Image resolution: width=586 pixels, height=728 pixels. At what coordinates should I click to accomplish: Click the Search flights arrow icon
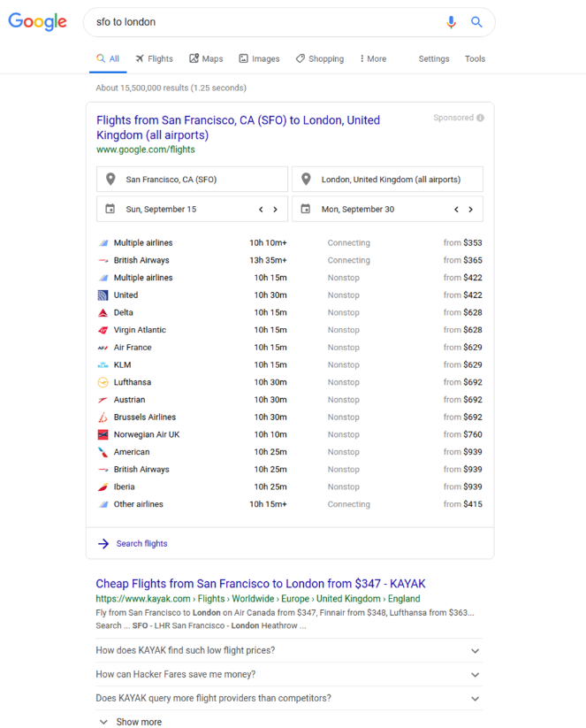pyautogui.click(x=103, y=544)
